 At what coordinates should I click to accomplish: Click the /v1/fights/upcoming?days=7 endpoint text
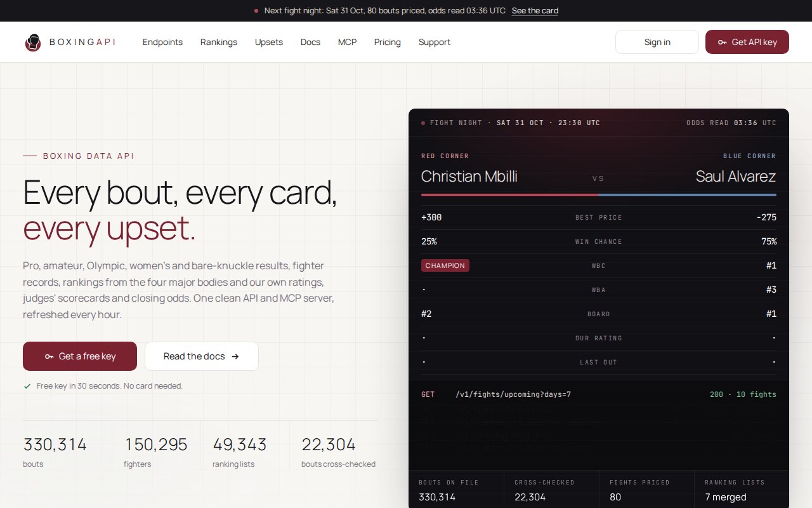(x=513, y=394)
